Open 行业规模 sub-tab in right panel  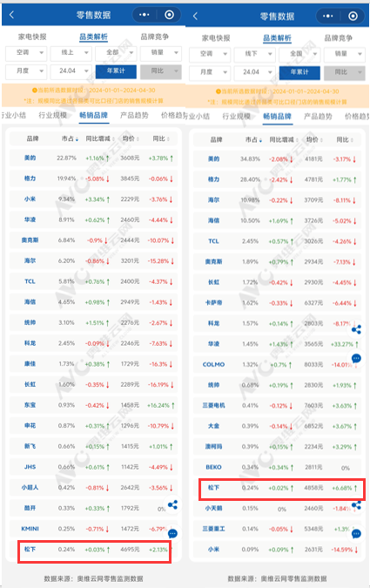pos(236,116)
